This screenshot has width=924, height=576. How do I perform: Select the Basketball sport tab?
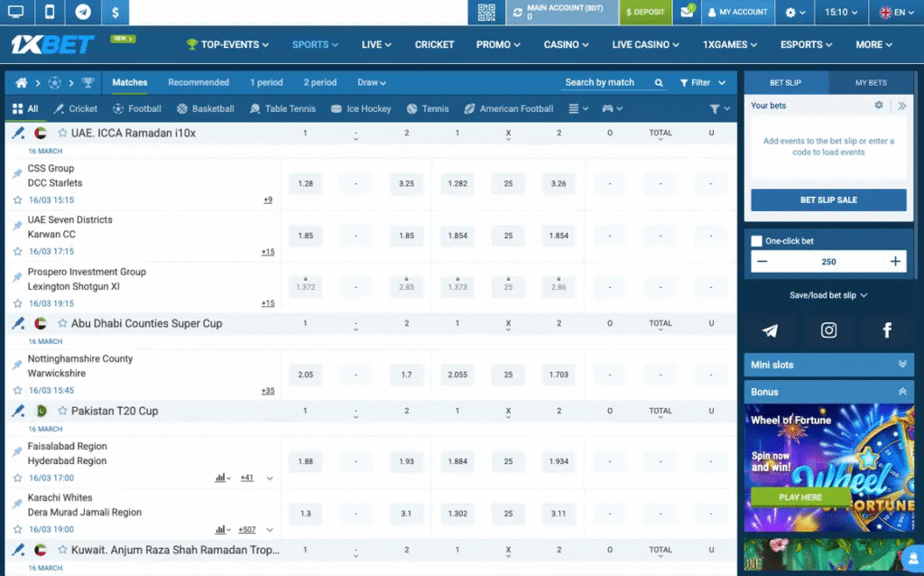206,108
